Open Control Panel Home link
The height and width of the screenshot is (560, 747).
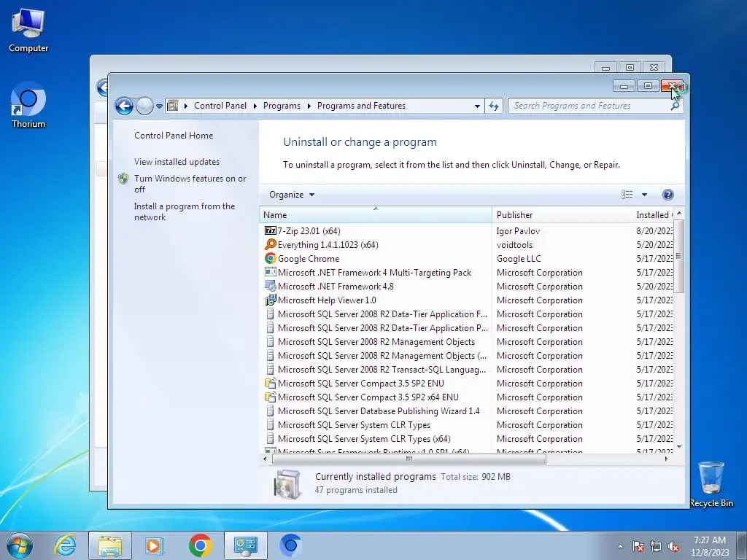(x=174, y=135)
